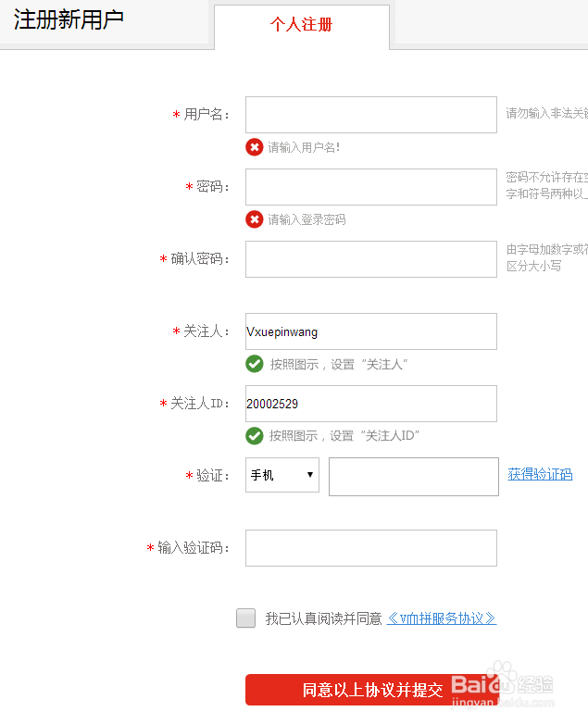This screenshot has height=724, width=588.
Task: Click green checkmark icon below 关注人ID field
Action: [255, 435]
